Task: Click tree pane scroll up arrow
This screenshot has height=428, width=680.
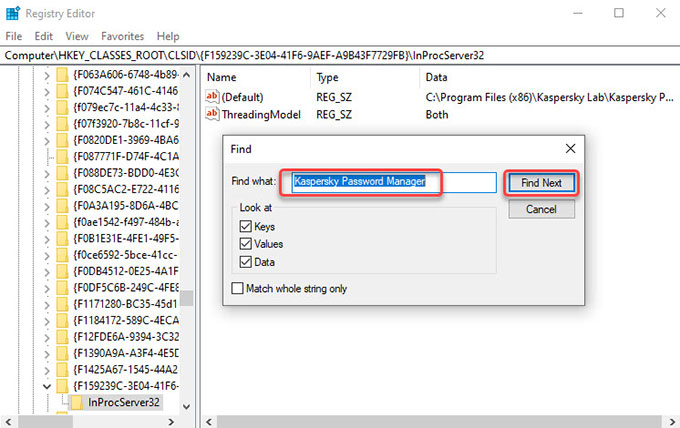Action: pos(187,75)
